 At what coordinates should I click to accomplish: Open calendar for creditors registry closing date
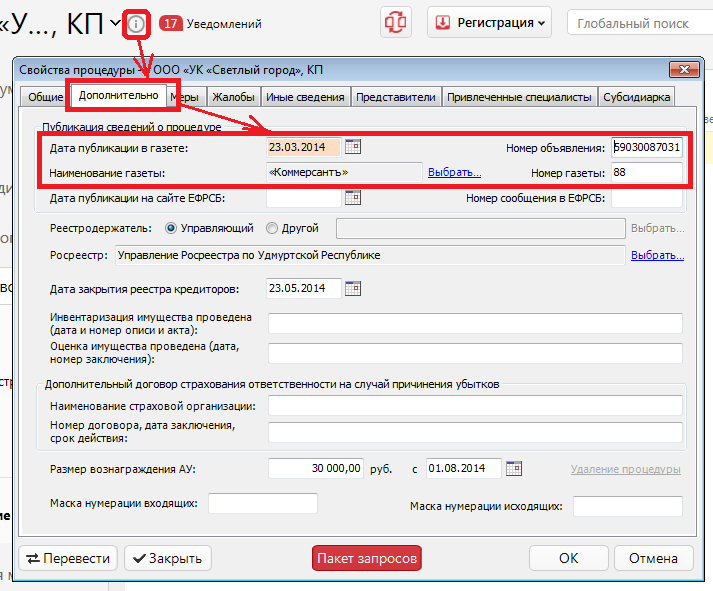coord(352,289)
